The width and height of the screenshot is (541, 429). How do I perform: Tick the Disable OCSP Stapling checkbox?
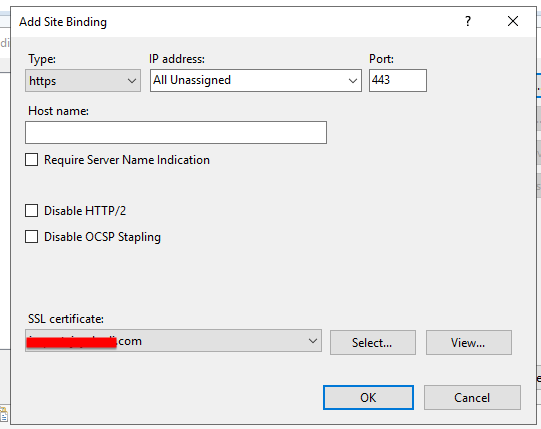(31, 237)
